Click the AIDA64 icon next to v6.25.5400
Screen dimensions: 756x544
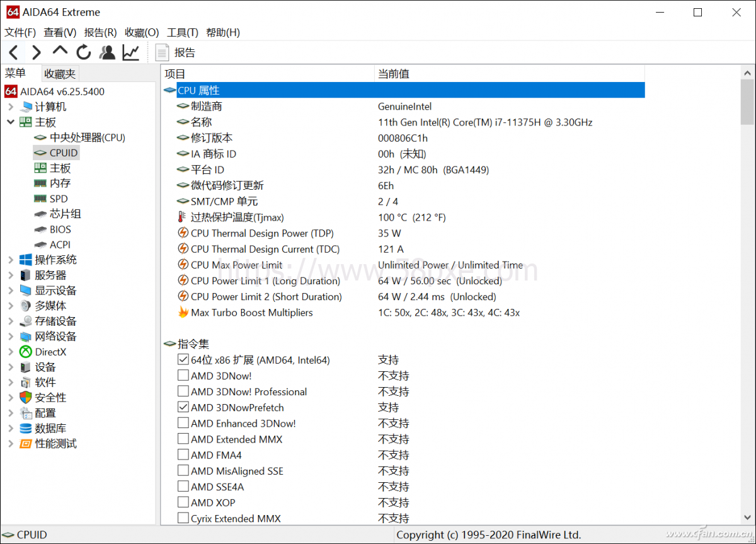[x=11, y=91]
